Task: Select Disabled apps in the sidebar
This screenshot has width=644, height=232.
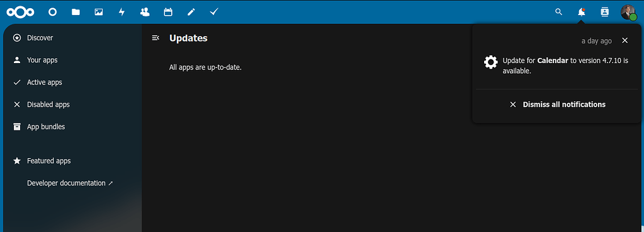Action: pos(72,105)
